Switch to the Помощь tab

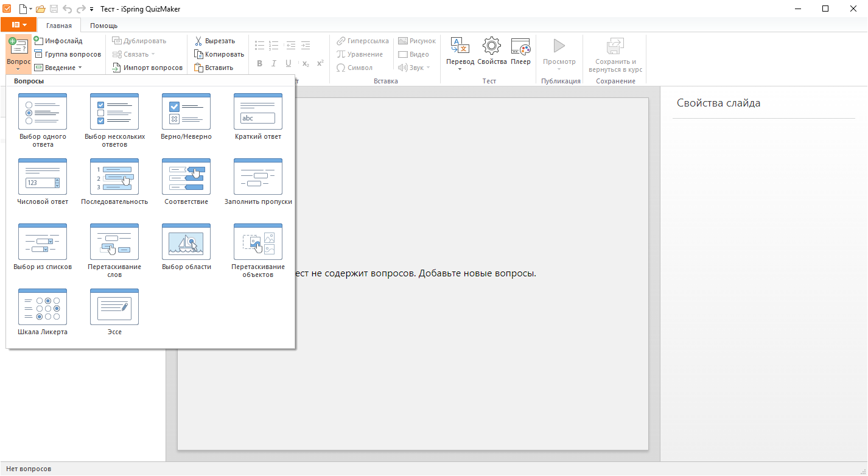click(x=103, y=26)
